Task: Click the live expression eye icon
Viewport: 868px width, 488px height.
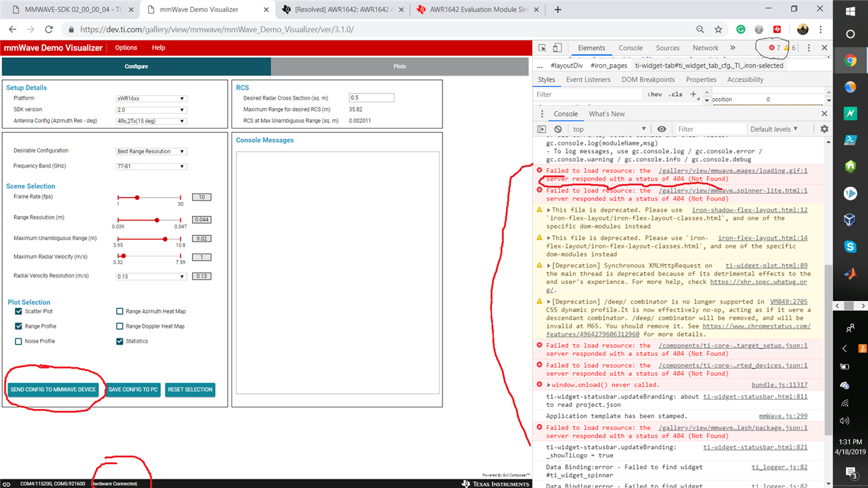Action: pos(661,129)
